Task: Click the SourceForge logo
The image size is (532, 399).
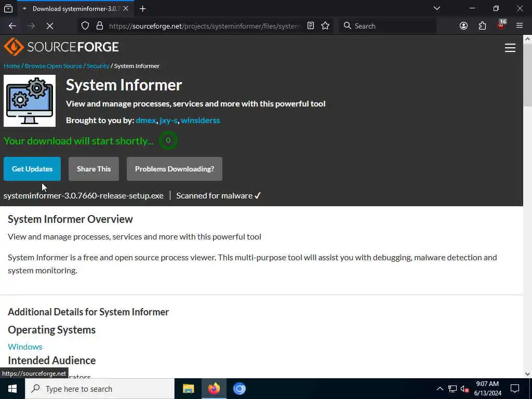Action: click(x=61, y=47)
